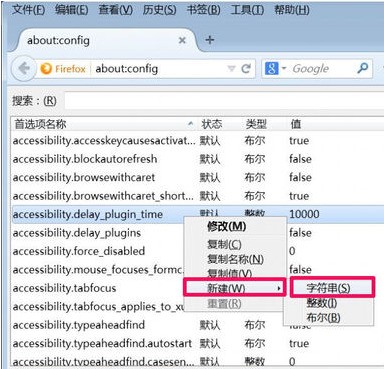This screenshot has height=369, width=384.
Task: Sort by 首选项名称 column header
Action: (x=103, y=124)
